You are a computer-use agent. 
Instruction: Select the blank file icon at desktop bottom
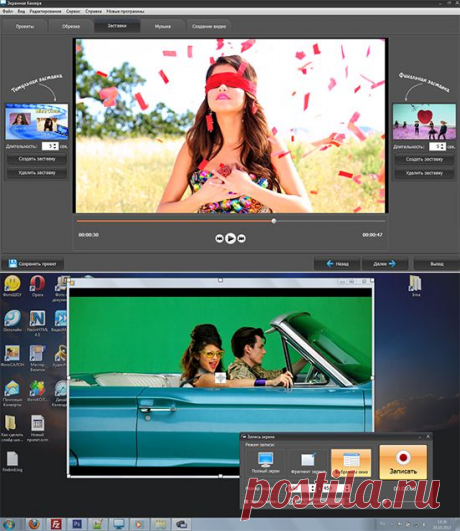pyautogui.click(x=12, y=462)
